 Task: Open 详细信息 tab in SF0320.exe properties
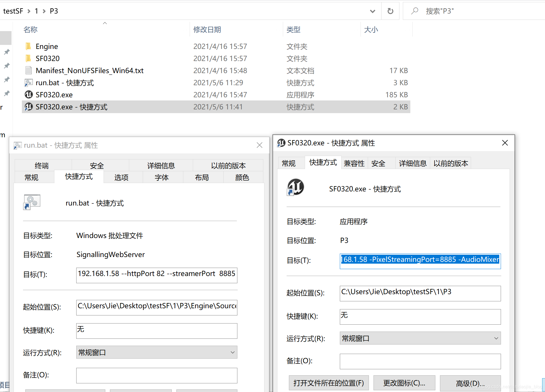[413, 163]
